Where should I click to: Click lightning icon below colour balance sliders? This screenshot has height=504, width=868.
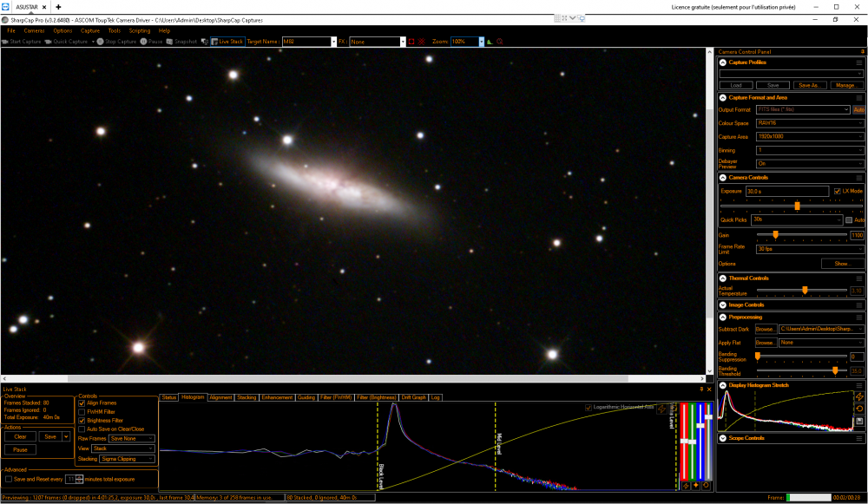tap(686, 486)
